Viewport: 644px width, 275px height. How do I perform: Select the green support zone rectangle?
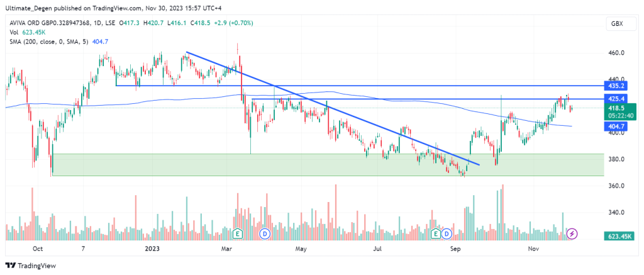[328, 165]
